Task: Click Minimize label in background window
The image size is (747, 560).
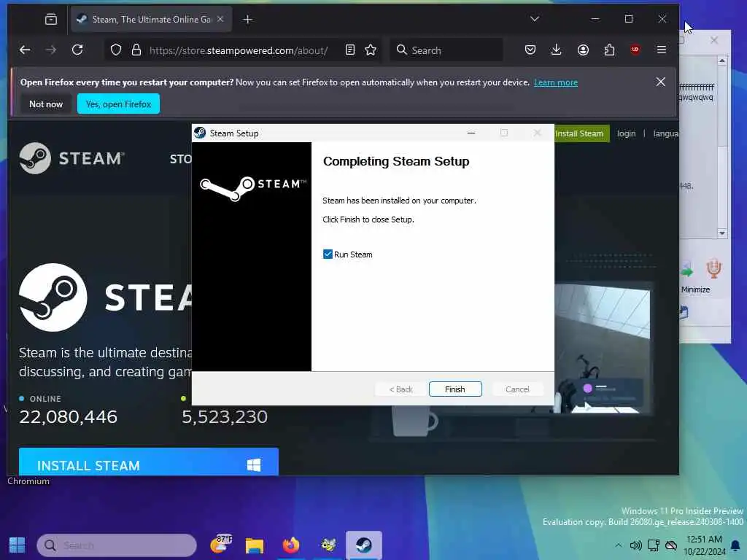Action: click(x=695, y=289)
